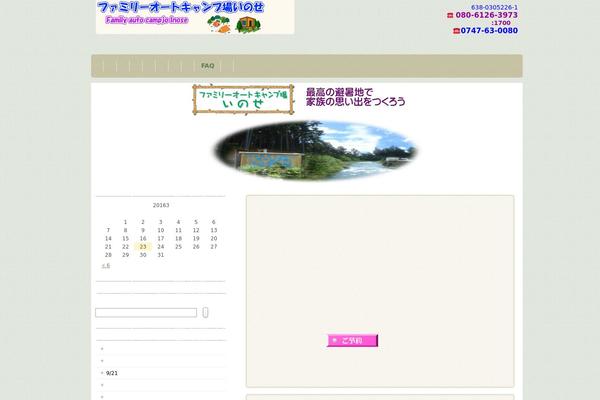Select day 27 in the calendar
Screen dimensions: 600x400
214,247
